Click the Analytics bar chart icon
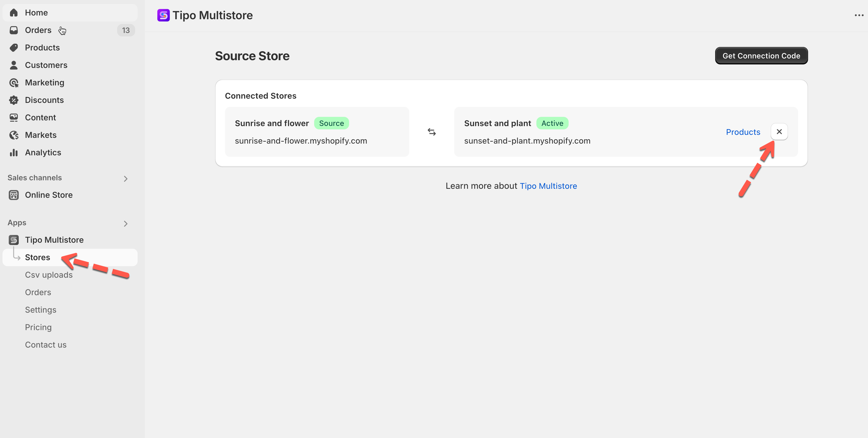The height and width of the screenshot is (438, 868). [x=14, y=153]
